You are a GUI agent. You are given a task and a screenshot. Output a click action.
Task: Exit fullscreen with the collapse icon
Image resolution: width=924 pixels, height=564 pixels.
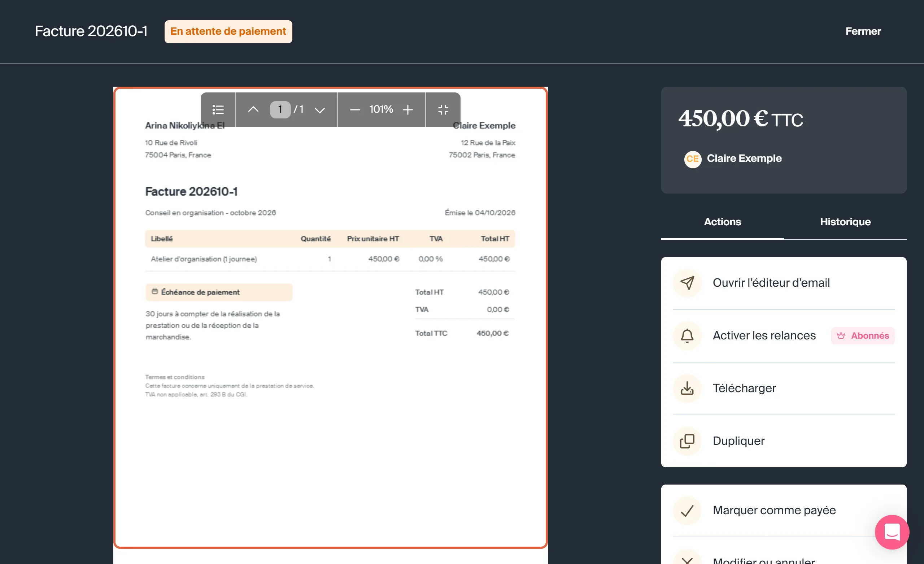tap(443, 109)
